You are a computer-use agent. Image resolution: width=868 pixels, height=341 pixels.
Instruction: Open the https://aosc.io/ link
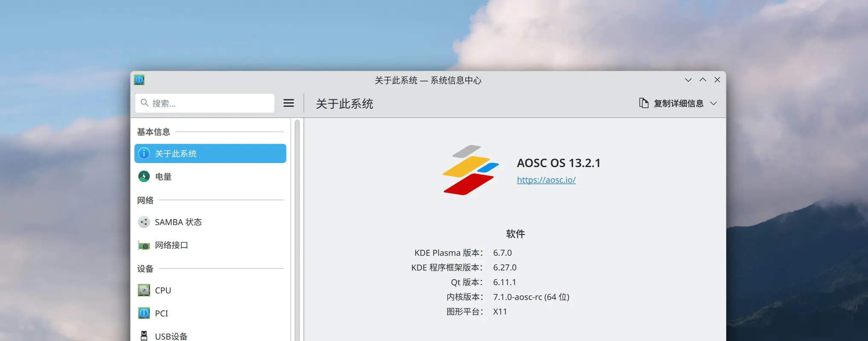click(546, 180)
